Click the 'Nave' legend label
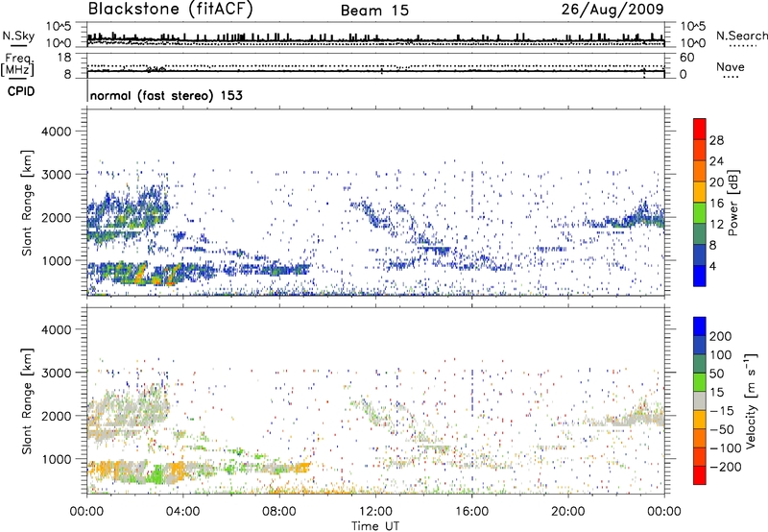This screenshot has width=768, height=532. coord(731,67)
